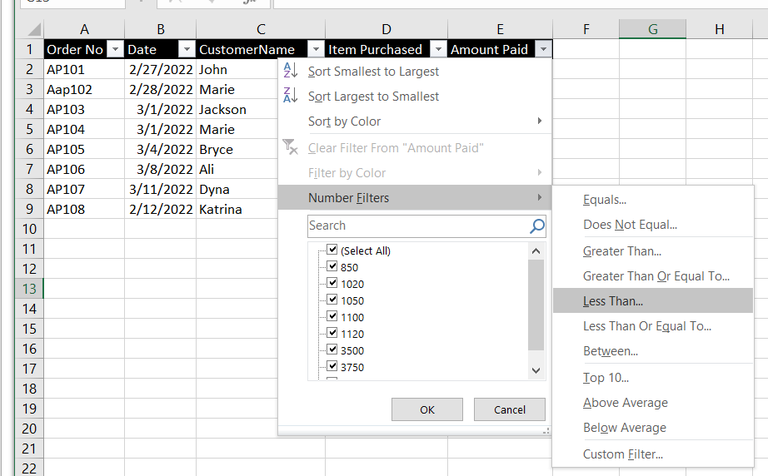Open the Order No filter dropdown
The width and height of the screenshot is (768, 476).
(114, 49)
